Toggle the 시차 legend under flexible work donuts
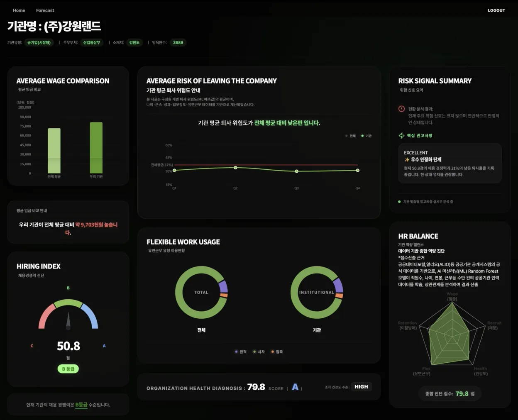The height and width of the screenshot is (420, 518). tap(259, 352)
